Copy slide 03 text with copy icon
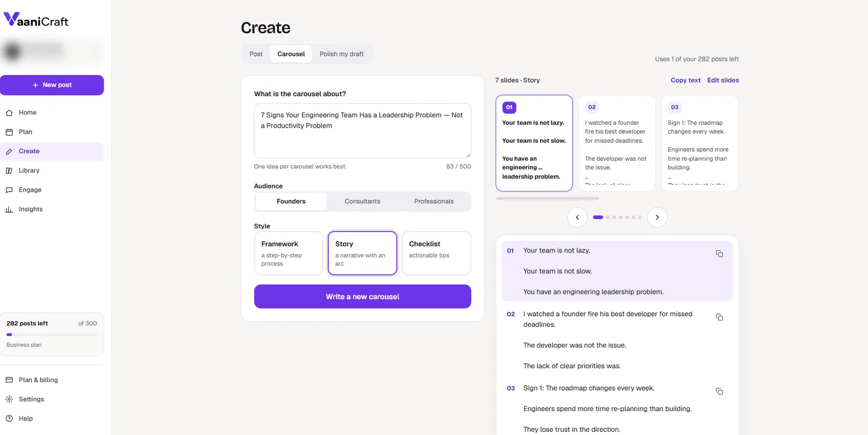This screenshot has height=435, width=868. click(x=719, y=392)
